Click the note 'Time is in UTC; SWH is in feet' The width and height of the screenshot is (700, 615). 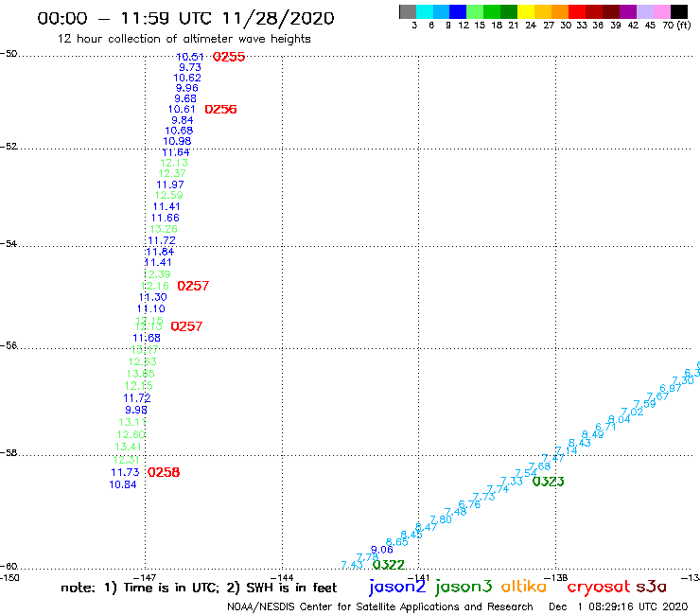(x=199, y=588)
